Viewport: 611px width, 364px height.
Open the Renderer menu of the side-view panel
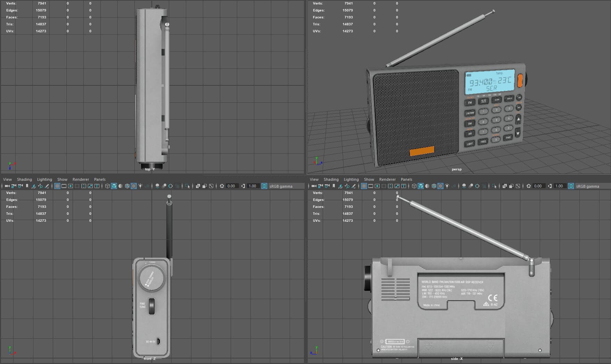click(x=387, y=179)
